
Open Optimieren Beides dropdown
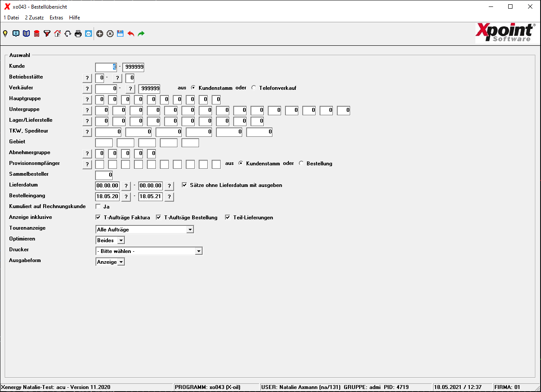110,240
